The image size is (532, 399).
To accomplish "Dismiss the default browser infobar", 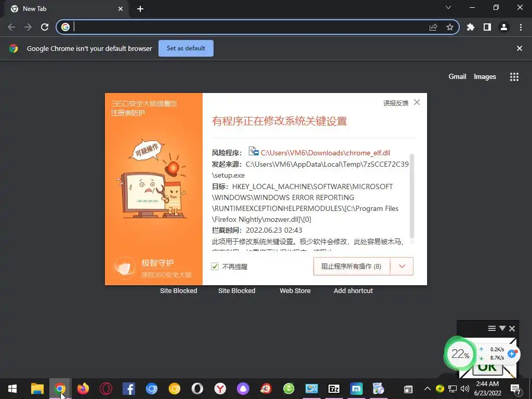I will [x=520, y=48].
